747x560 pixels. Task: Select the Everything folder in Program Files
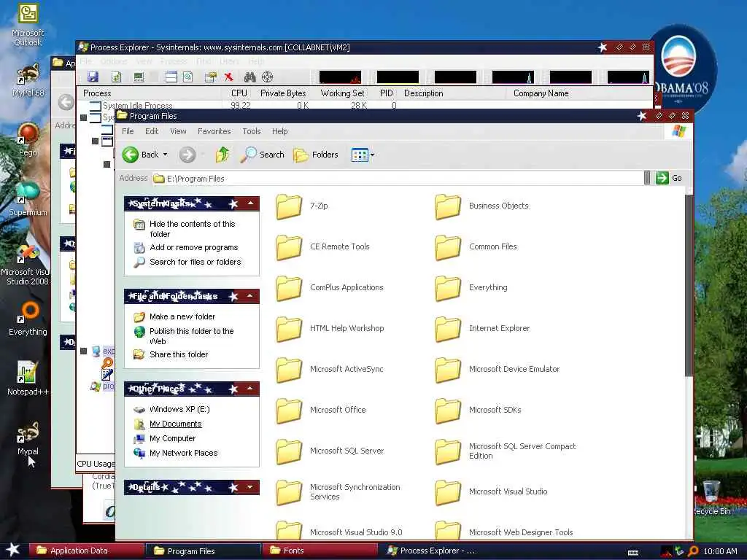pos(471,287)
